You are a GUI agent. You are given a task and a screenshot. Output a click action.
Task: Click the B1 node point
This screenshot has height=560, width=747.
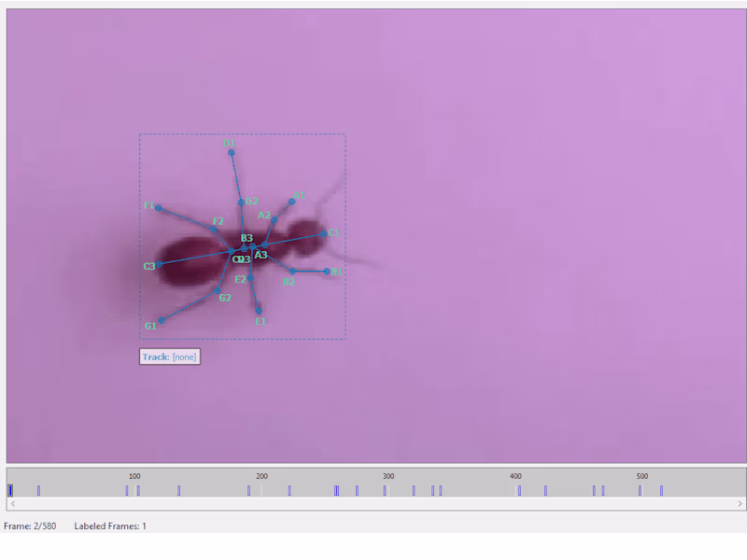click(x=326, y=272)
